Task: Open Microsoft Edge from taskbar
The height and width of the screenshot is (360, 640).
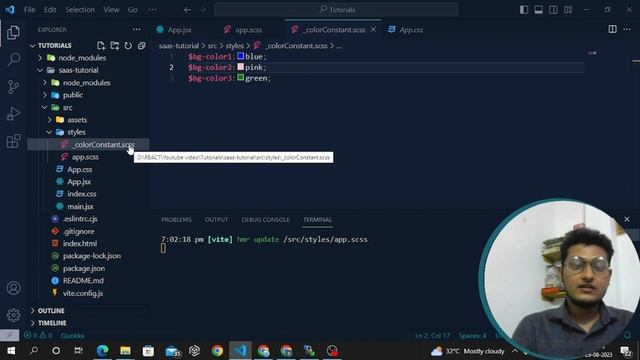Action: (x=102, y=351)
